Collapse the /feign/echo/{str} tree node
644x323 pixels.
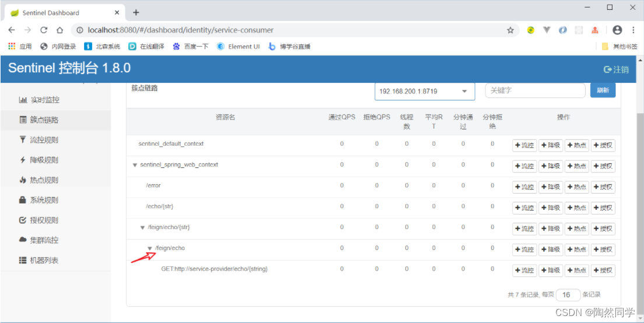click(142, 227)
